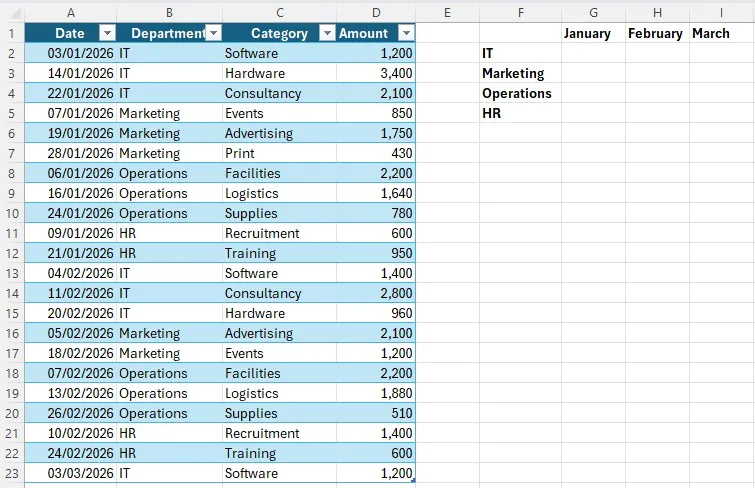Click amount cell 2,800
The height and width of the screenshot is (488, 755).
coord(376,293)
